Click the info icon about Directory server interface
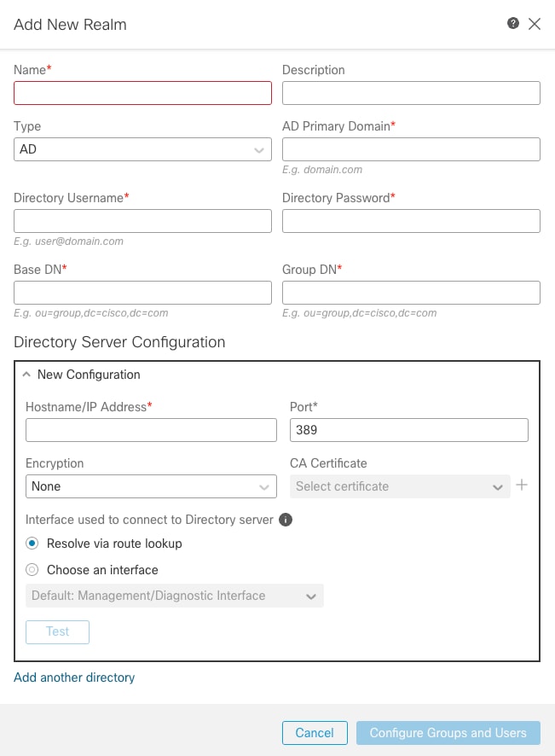 (x=286, y=519)
